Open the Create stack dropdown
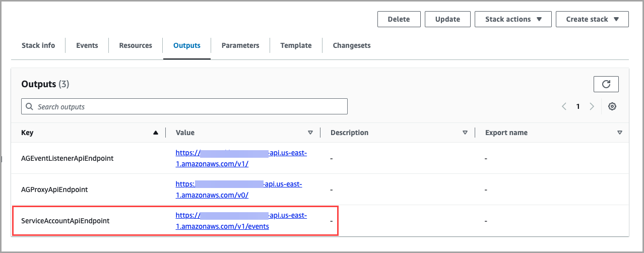 coord(592,19)
